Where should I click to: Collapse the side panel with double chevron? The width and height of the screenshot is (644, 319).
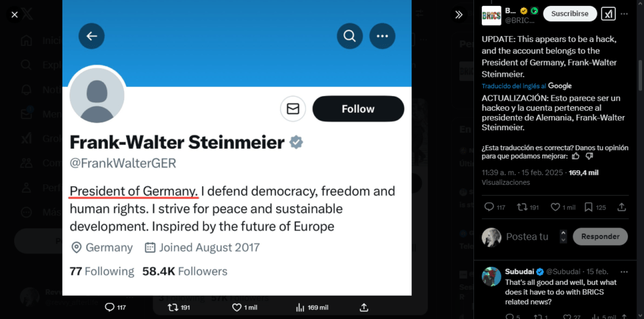coord(459,14)
